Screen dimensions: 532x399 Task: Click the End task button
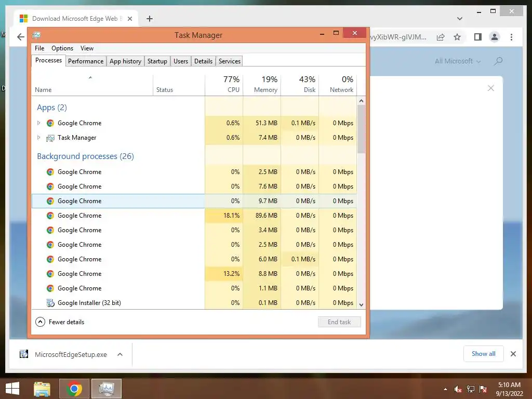pos(339,322)
